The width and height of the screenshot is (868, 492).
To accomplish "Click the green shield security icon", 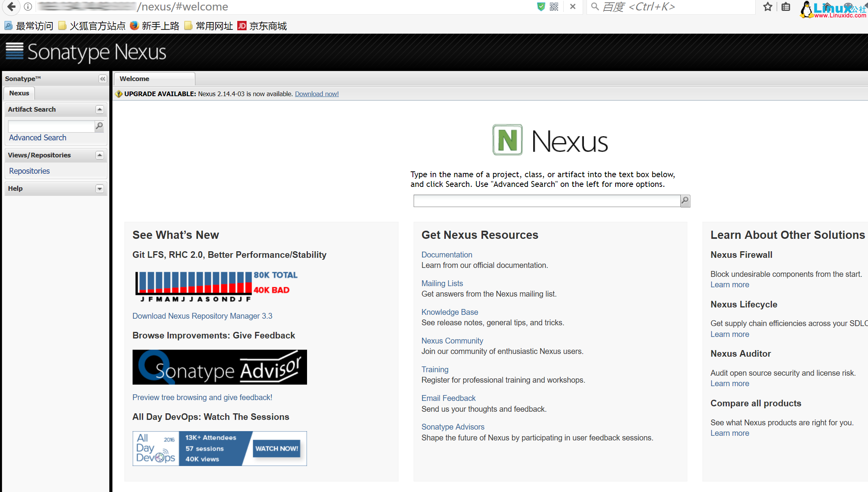I will pos(541,7).
